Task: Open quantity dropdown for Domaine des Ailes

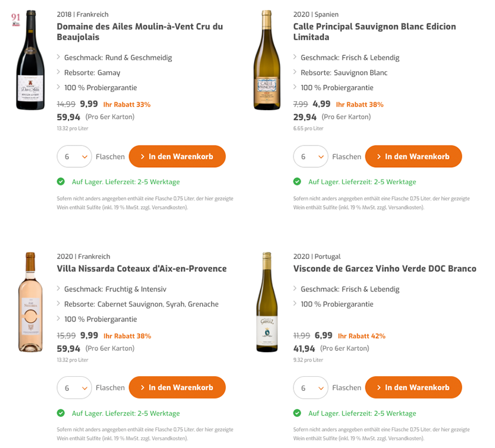Action: tap(74, 157)
